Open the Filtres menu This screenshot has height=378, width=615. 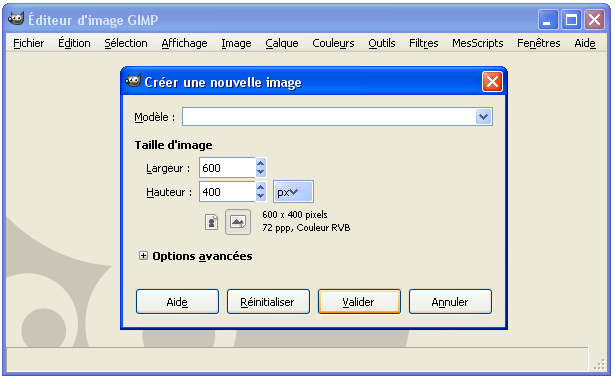pos(424,43)
